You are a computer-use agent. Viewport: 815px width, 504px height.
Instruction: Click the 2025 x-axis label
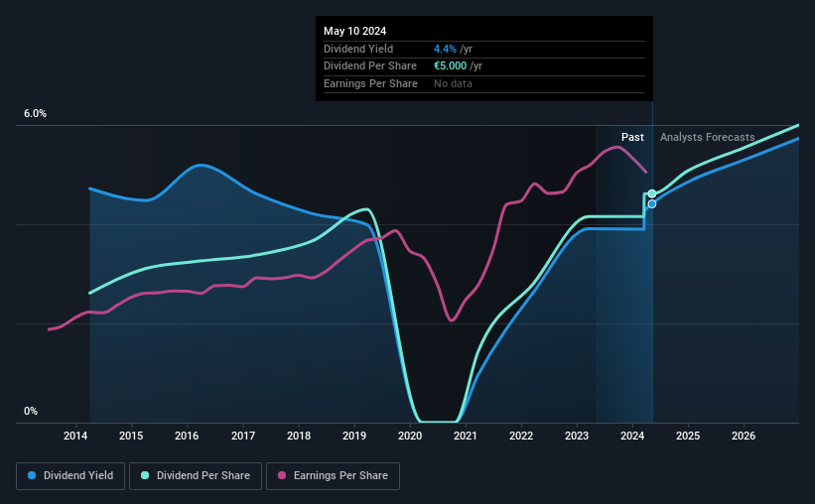688,436
